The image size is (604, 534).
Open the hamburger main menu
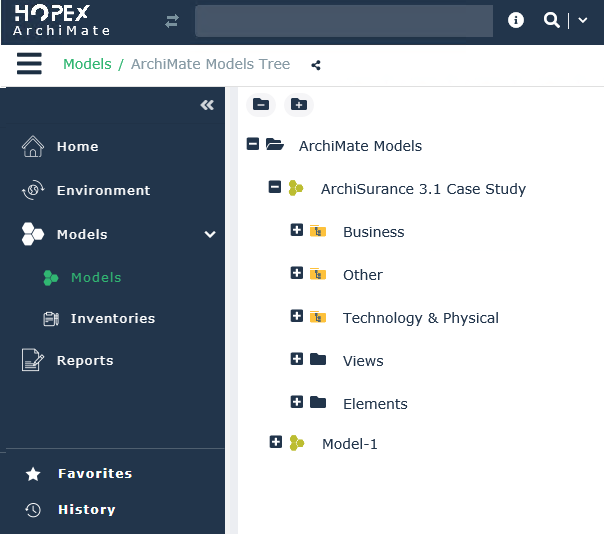coord(29,64)
